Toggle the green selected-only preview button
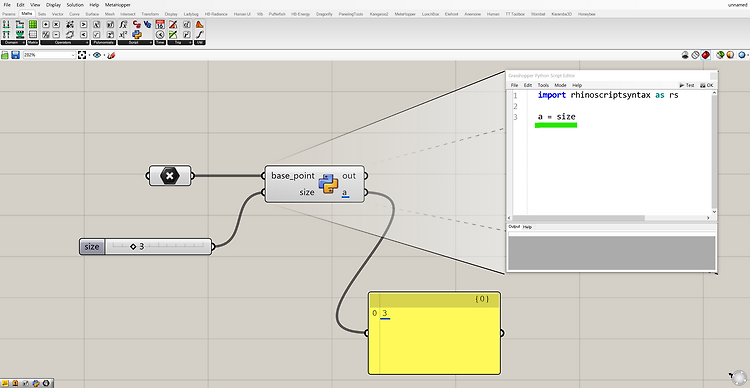The image size is (750, 388). click(x=720, y=55)
